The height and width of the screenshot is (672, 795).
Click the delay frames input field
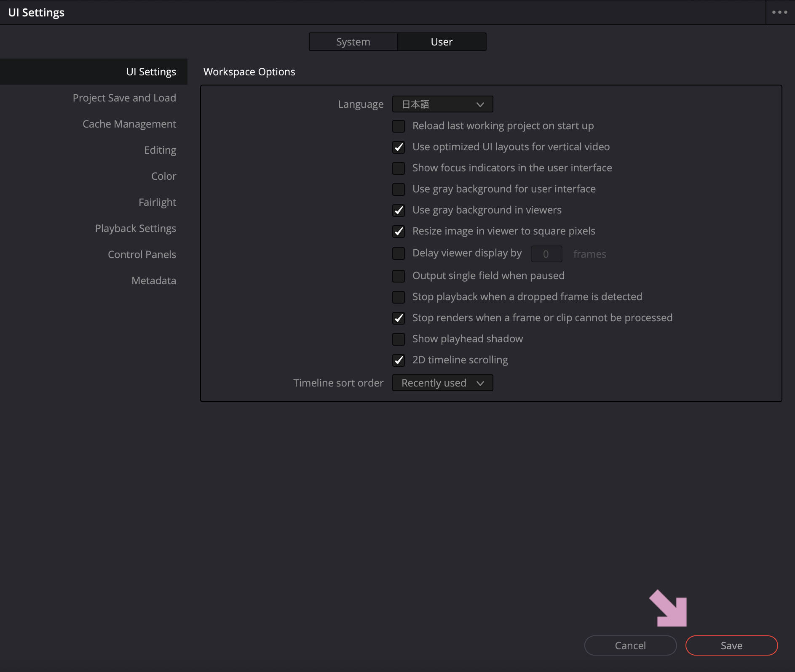[546, 253]
